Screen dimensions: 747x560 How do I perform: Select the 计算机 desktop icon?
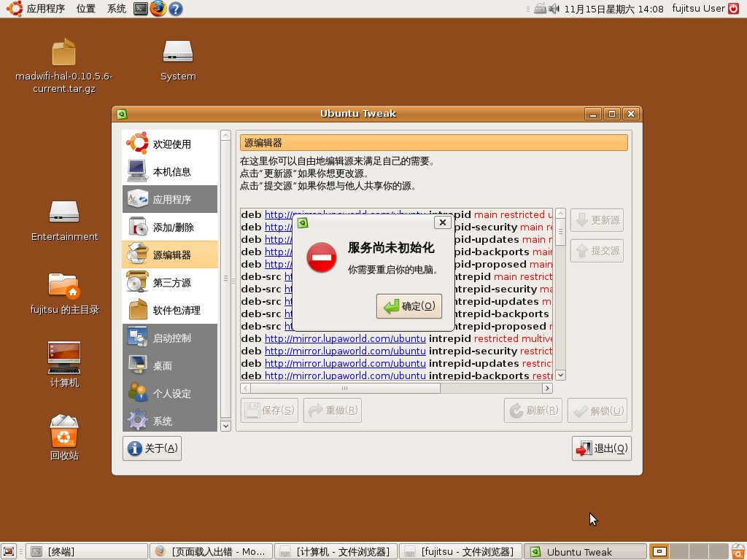(x=64, y=357)
